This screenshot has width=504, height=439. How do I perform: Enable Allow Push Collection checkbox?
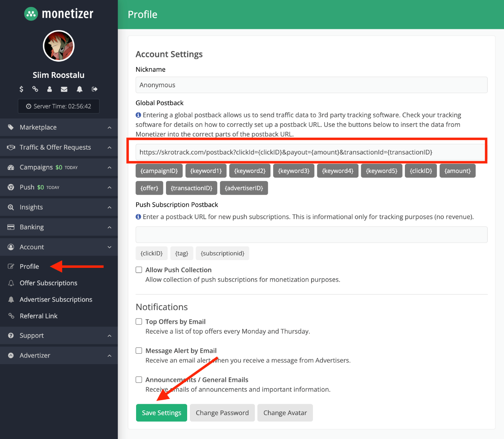(x=139, y=270)
